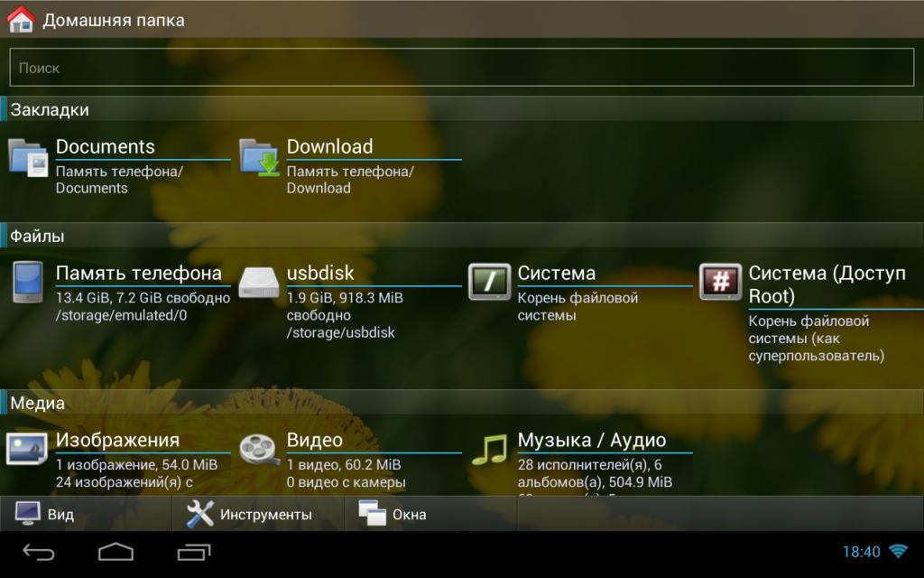The height and width of the screenshot is (578, 924).
Task: Tap the Wi-Fi status icon
Action: coord(898,551)
